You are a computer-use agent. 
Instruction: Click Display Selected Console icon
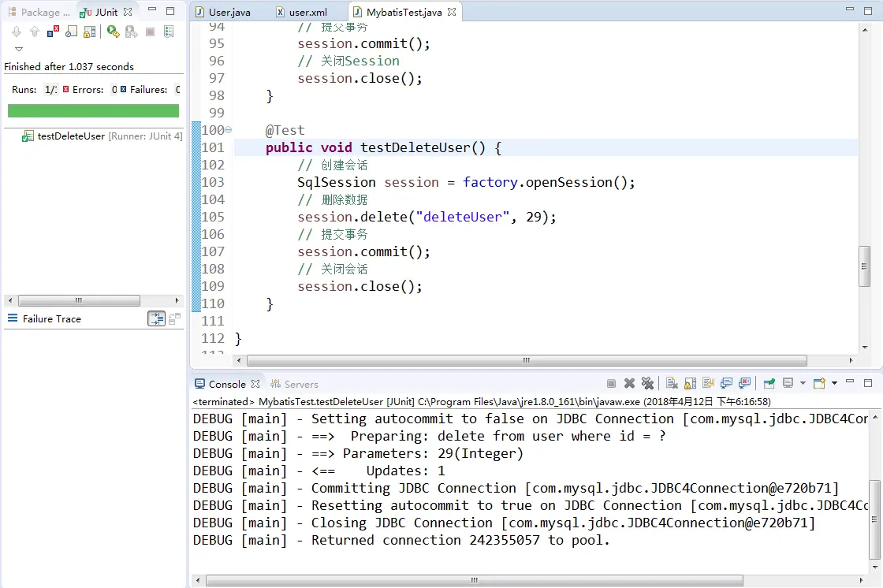(x=788, y=384)
